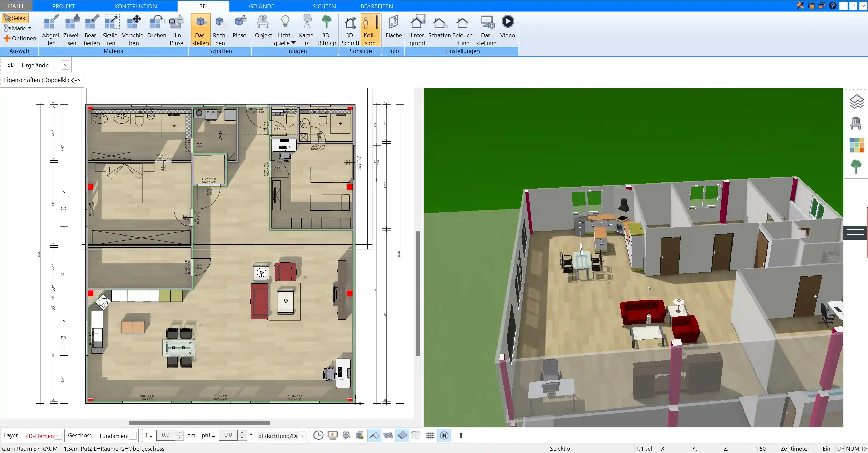Toggle the beams display button
The height and width of the screenshot is (453, 868).
tap(388, 435)
